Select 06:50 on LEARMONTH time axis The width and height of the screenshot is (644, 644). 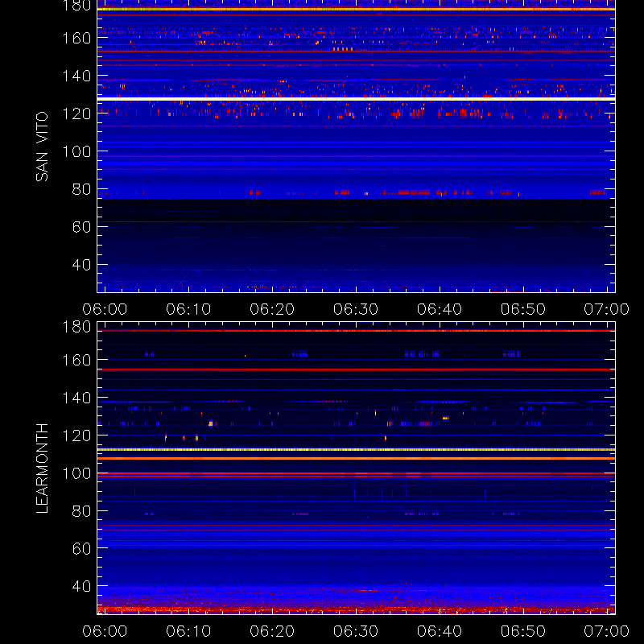522,631
